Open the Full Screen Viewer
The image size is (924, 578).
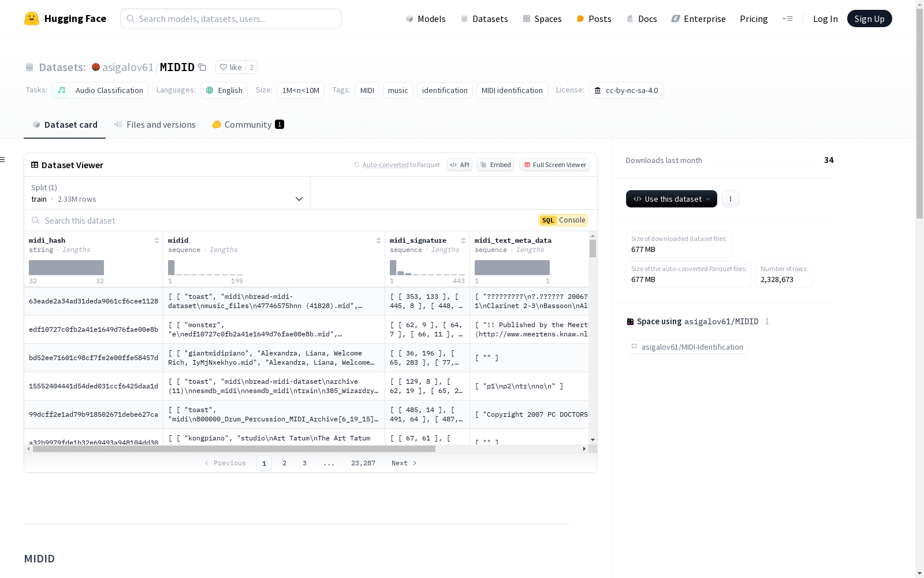pos(555,165)
